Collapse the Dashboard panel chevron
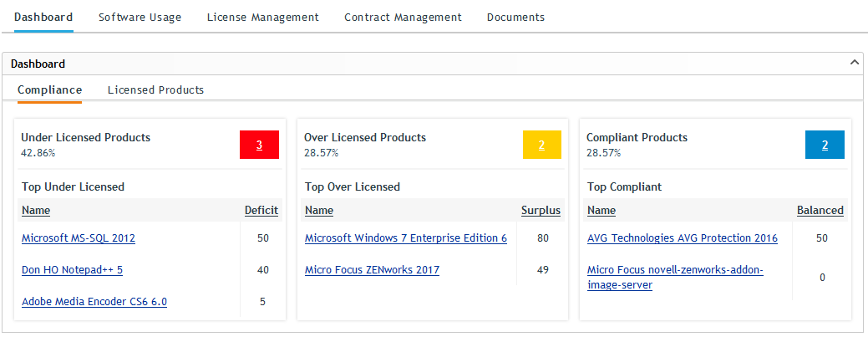 [855, 63]
